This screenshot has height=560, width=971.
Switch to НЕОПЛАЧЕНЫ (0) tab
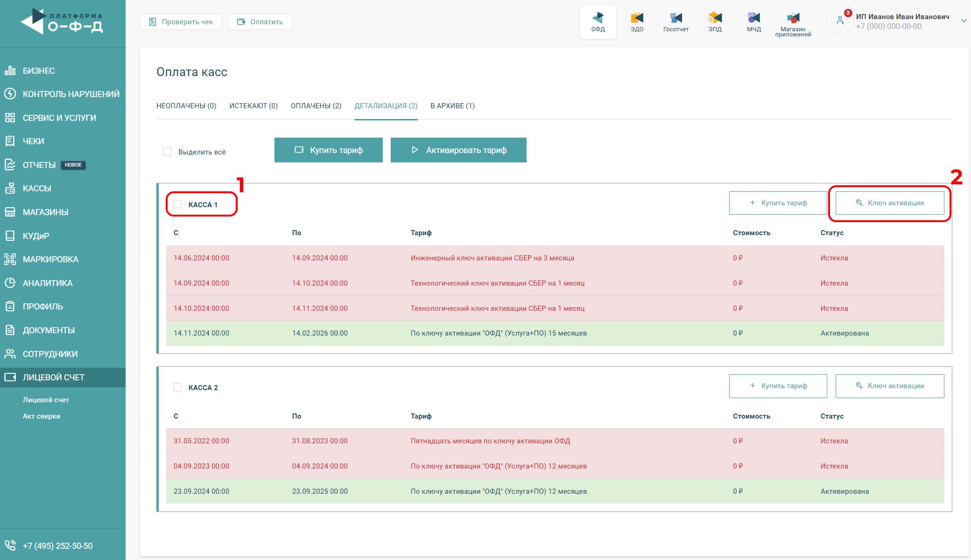click(186, 106)
